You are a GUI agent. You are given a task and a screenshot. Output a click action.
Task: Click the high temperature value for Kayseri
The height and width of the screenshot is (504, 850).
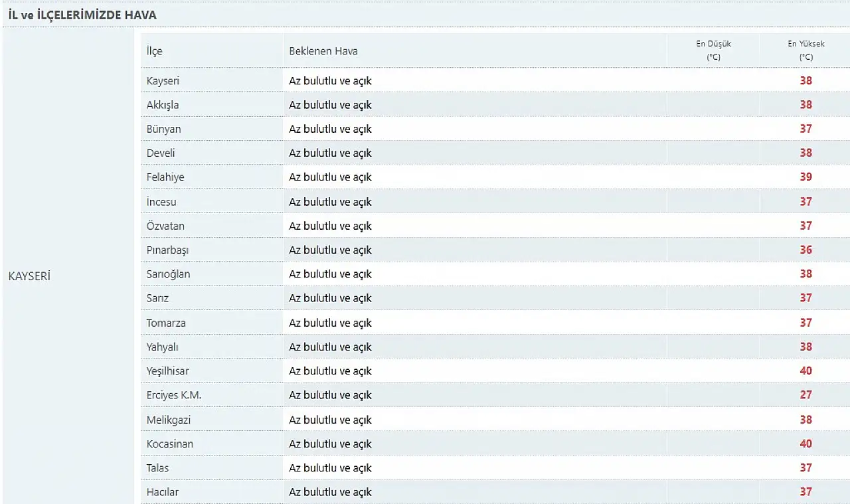[806, 80]
